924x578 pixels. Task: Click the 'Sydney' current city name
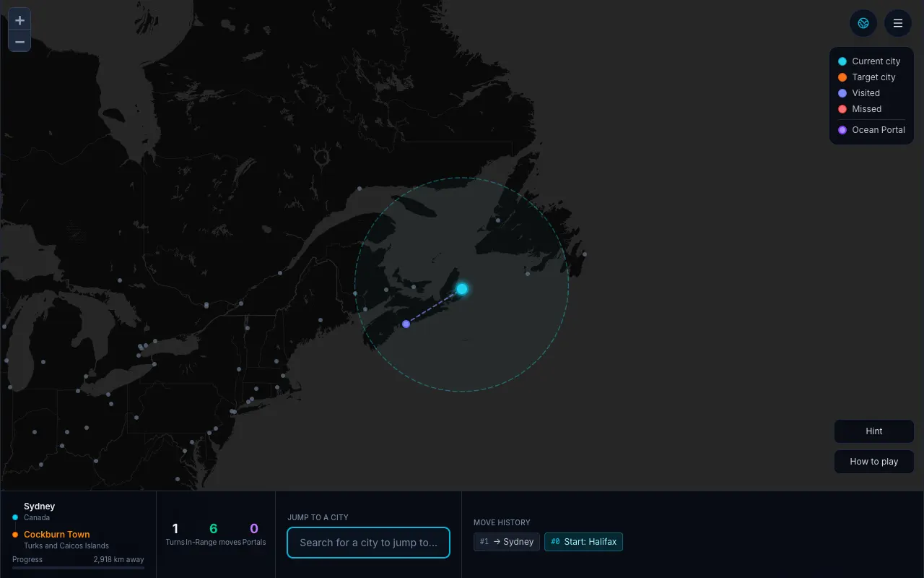[39, 506]
